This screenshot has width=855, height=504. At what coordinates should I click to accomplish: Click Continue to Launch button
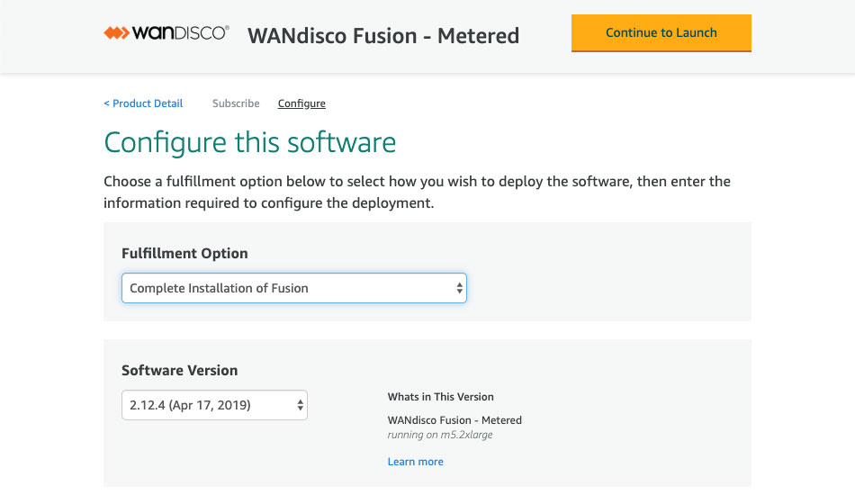click(x=661, y=32)
